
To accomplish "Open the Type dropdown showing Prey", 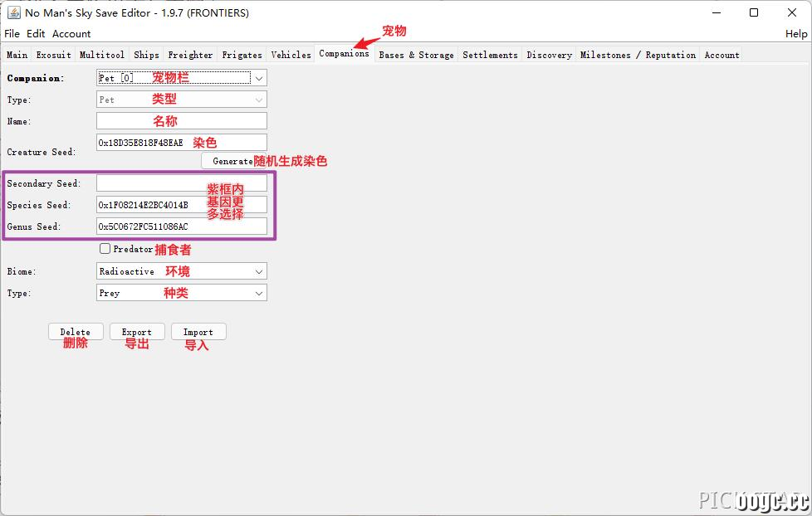I will pyautogui.click(x=182, y=293).
